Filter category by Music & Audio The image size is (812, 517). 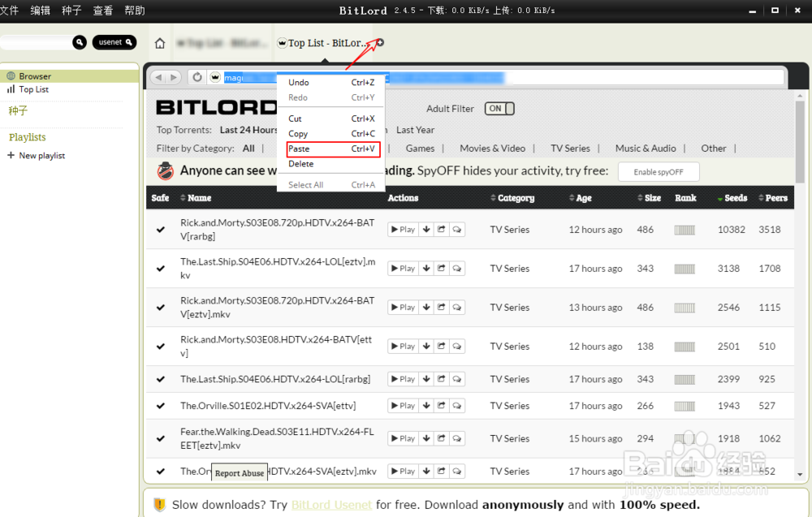(646, 149)
